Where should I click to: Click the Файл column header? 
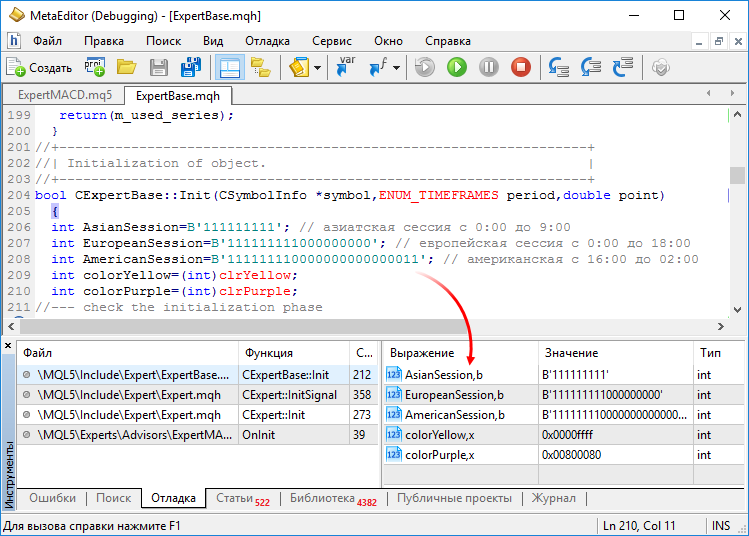point(128,353)
